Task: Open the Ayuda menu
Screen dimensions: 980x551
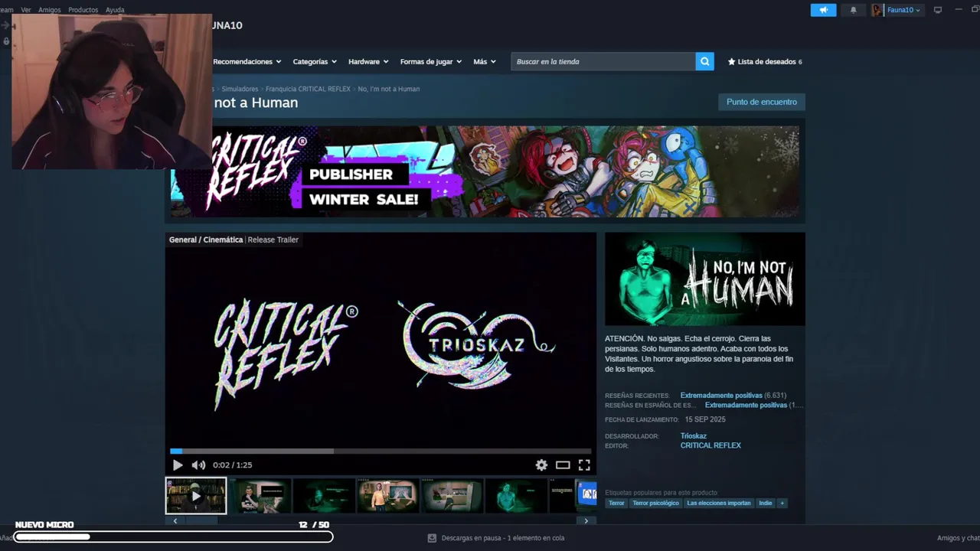Action: click(x=115, y=10)
